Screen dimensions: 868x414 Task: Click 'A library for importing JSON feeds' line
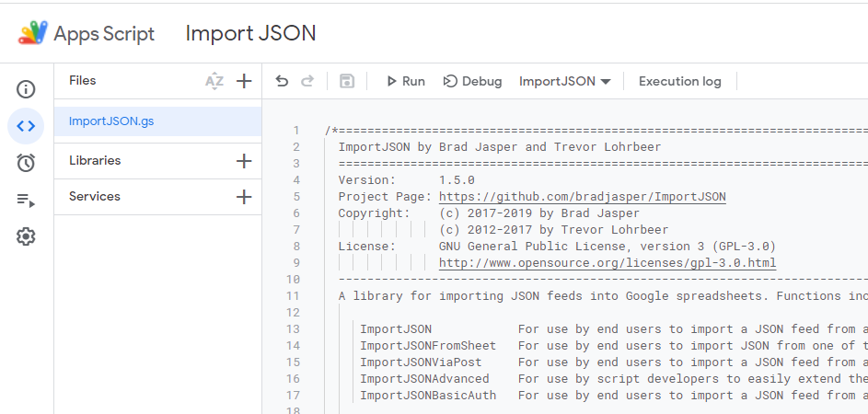click(603, 296)
